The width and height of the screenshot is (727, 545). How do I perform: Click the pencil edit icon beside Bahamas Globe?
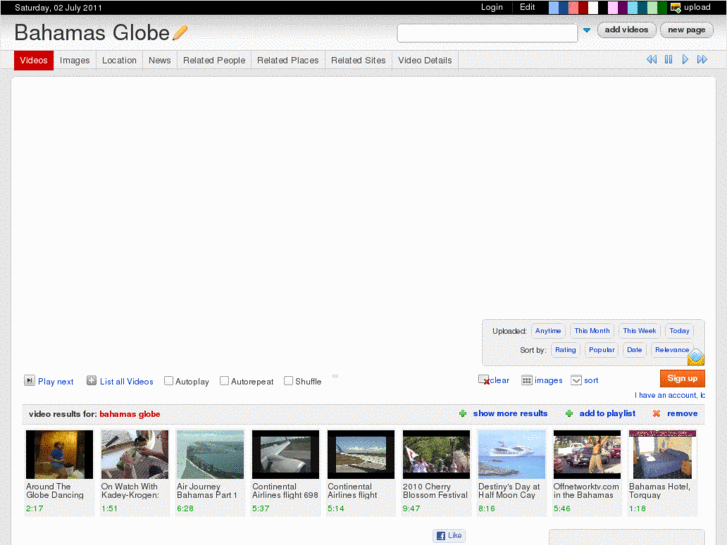(180, 32)
